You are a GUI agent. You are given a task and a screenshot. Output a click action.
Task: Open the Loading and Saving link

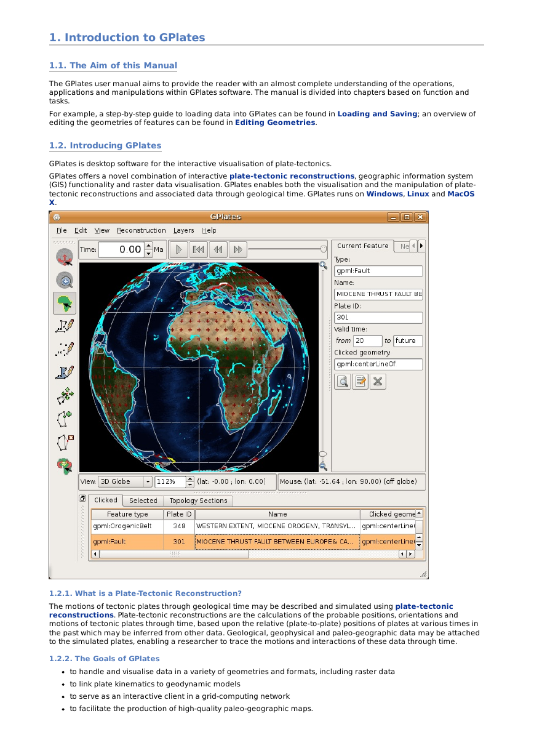pos(377,114)
